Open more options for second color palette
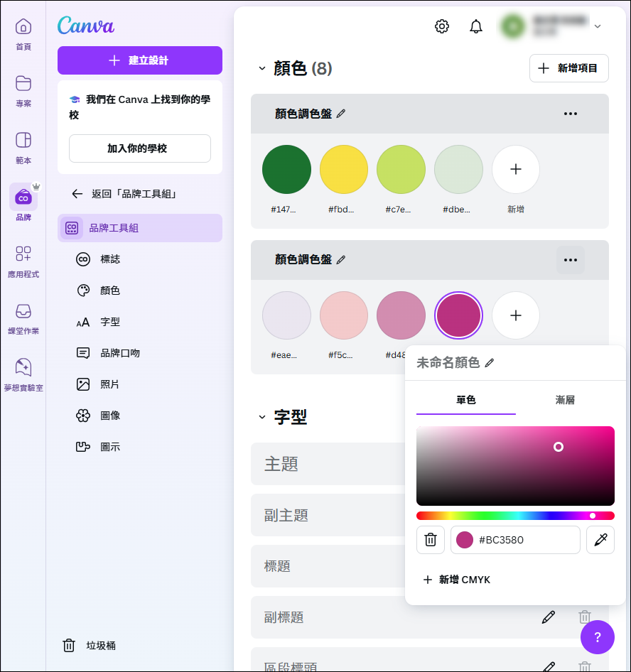This screenshot has height=672, width=631. [570, 260]
